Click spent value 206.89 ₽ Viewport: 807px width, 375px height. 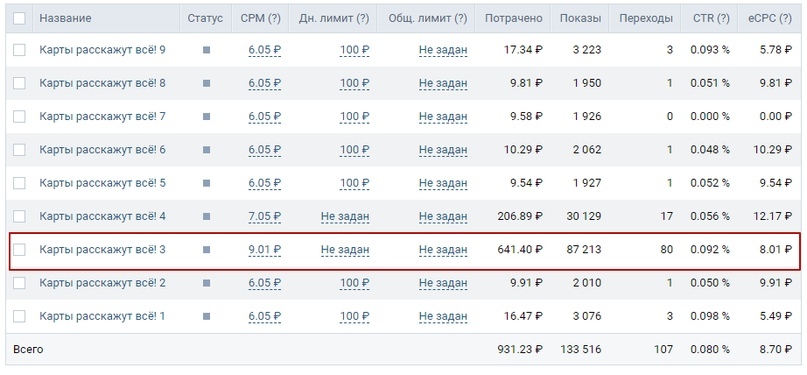(x=520, y=217)
